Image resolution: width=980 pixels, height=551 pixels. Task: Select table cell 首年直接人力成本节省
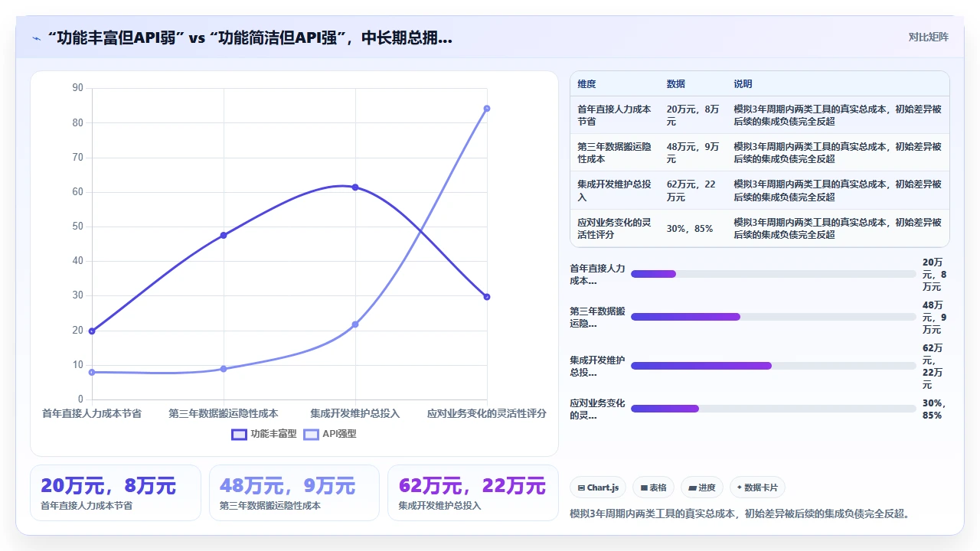pos(614,116)
